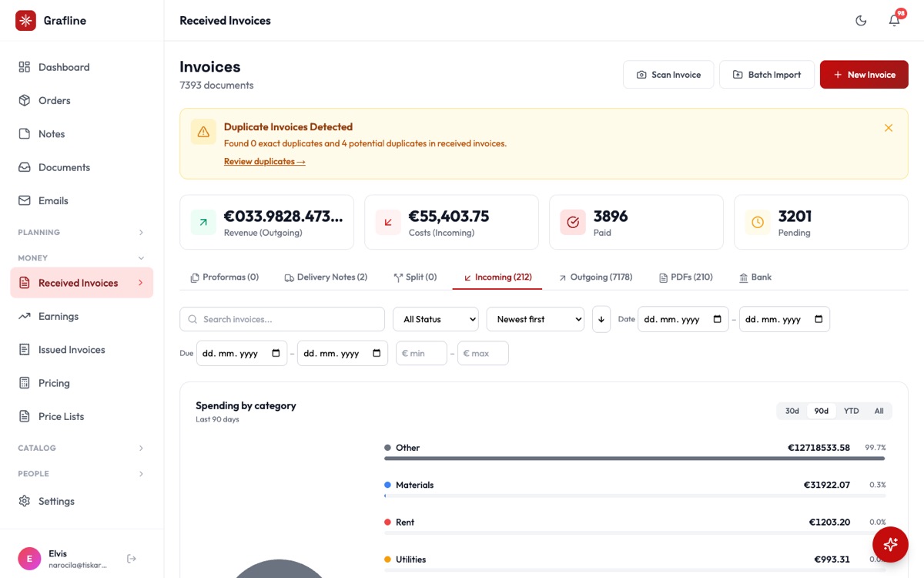Toggle sort direction arrow button
The height and width of the screenshot is (578, 924).
601,319
